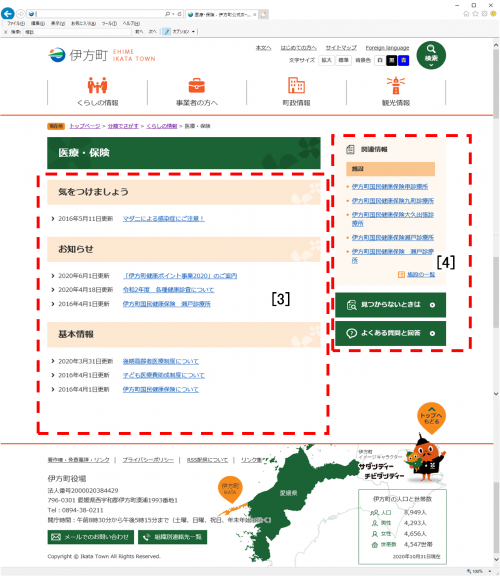This screenshot has width=500, height=576.
Task: Click the 組織別連絡先一覧 button
Action: tap(172, 537)
